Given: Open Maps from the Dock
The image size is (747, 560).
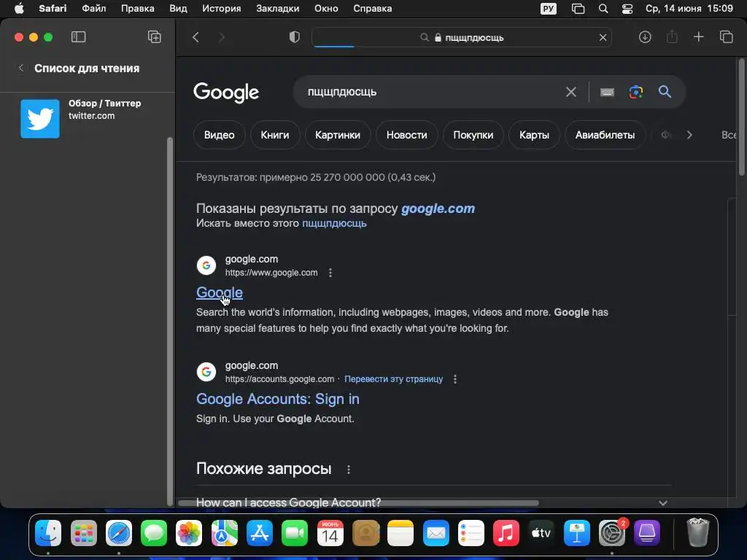Looking at the screenshot, I should pyautogui.click(x=225, y=533).
